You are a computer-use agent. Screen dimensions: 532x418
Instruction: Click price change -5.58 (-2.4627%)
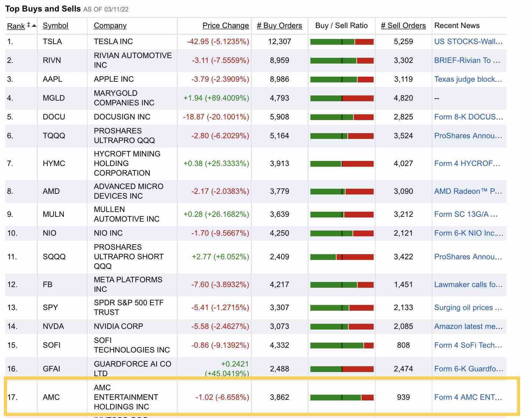click(x=220, y=326)
